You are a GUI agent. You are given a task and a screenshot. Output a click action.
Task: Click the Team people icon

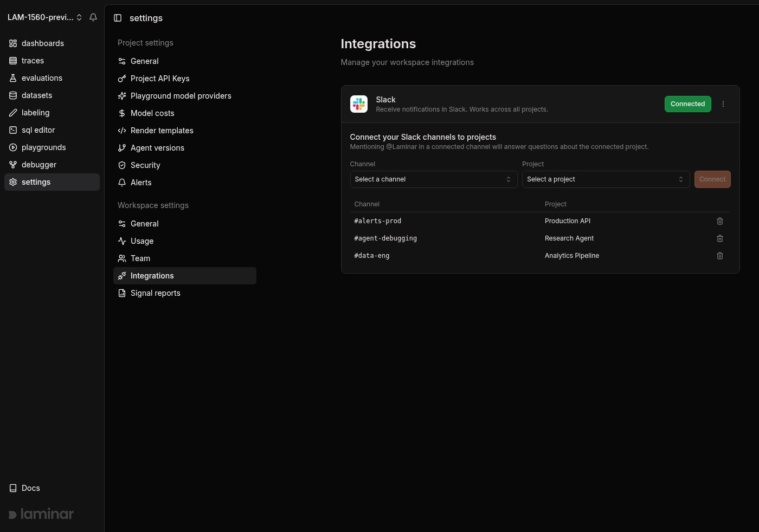click(x=122, y=258)
